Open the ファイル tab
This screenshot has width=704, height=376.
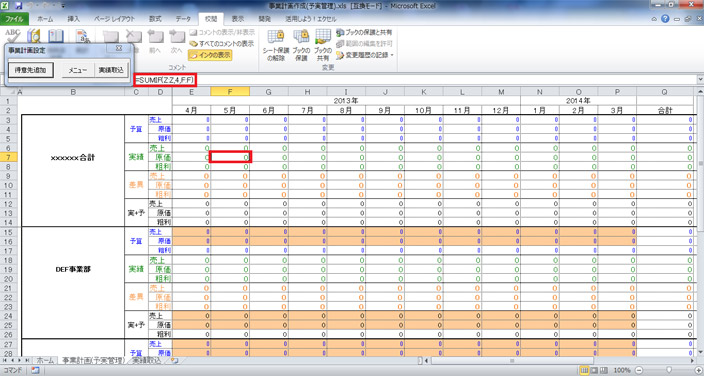[x=14, y=19]
